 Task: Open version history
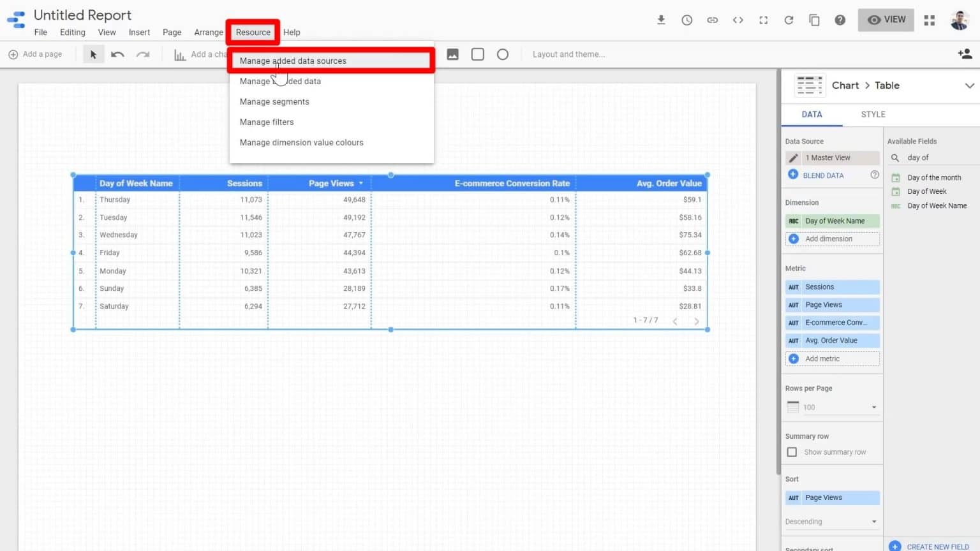point(687,20)
